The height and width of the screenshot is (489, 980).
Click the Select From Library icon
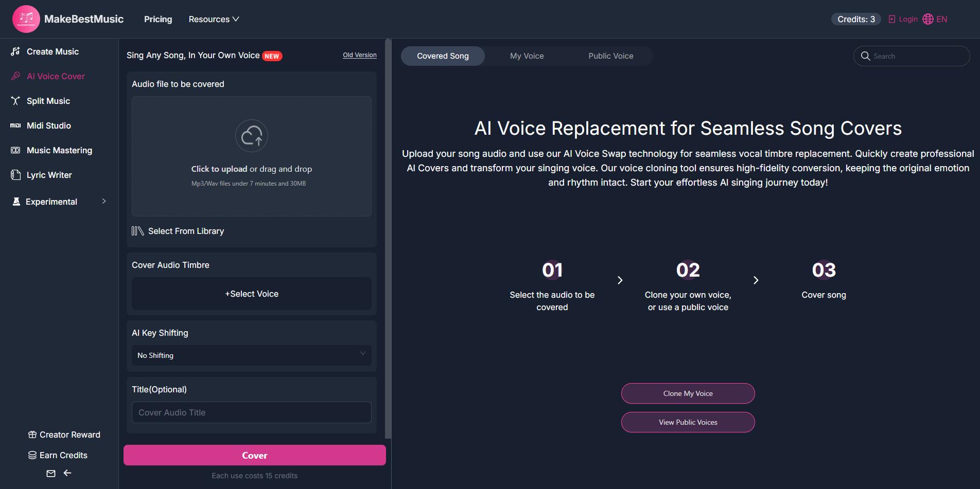(137, 231)
